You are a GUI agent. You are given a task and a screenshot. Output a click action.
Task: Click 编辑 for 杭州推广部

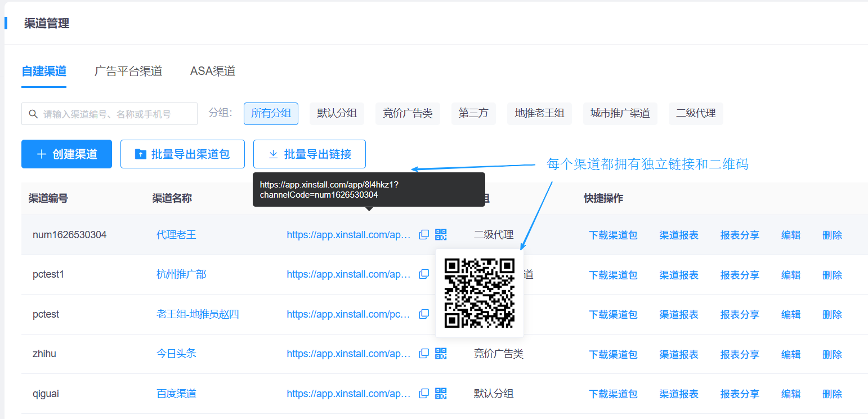coord(791,275)
